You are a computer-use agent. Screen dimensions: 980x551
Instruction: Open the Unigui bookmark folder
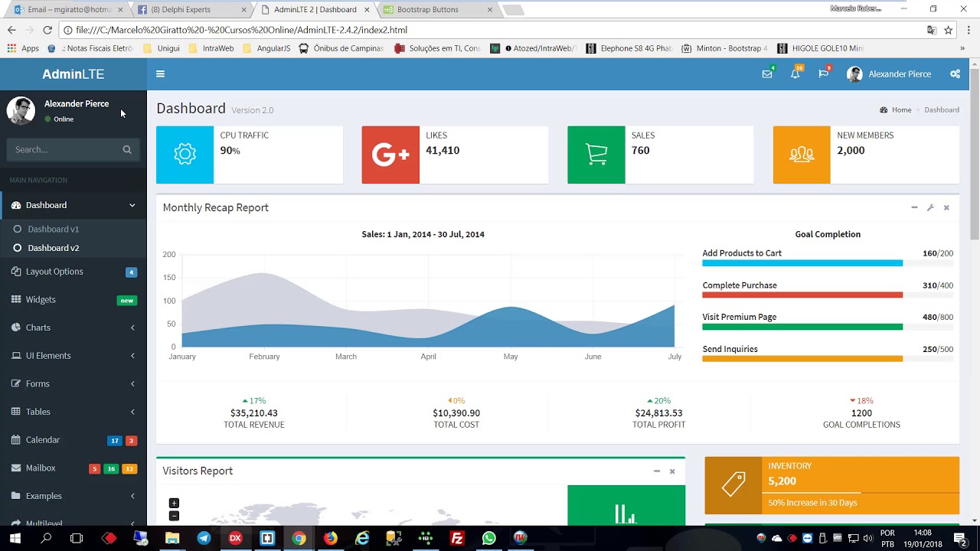click(x=161, y=48)
